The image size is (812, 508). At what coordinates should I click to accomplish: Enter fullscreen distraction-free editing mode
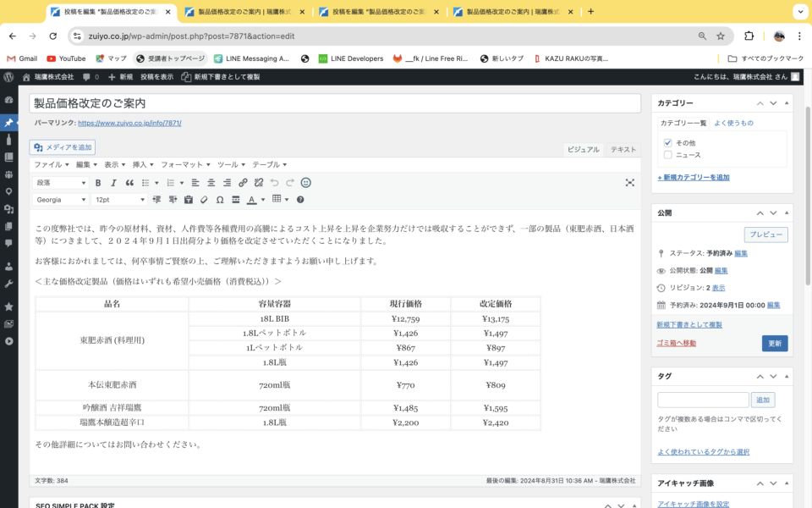tap(629, 183)
